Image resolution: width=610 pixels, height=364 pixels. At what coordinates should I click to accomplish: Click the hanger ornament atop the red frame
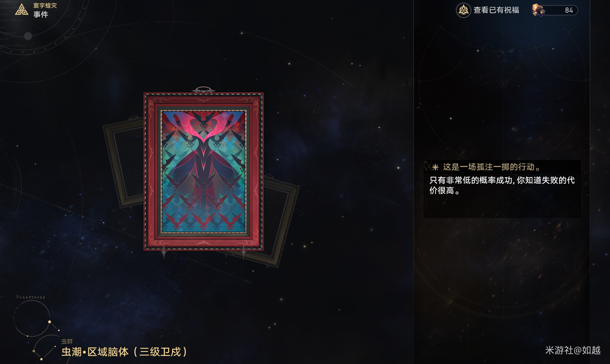(203, 89)
